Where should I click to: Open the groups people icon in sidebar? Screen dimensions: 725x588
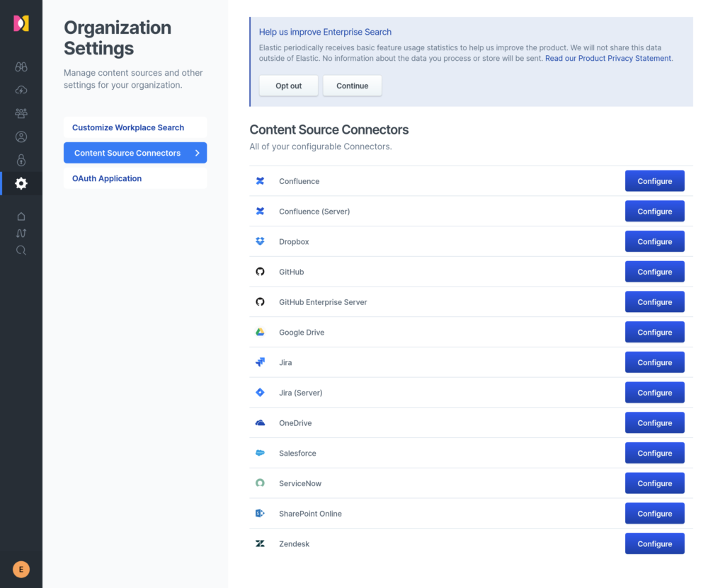point(21,113)
